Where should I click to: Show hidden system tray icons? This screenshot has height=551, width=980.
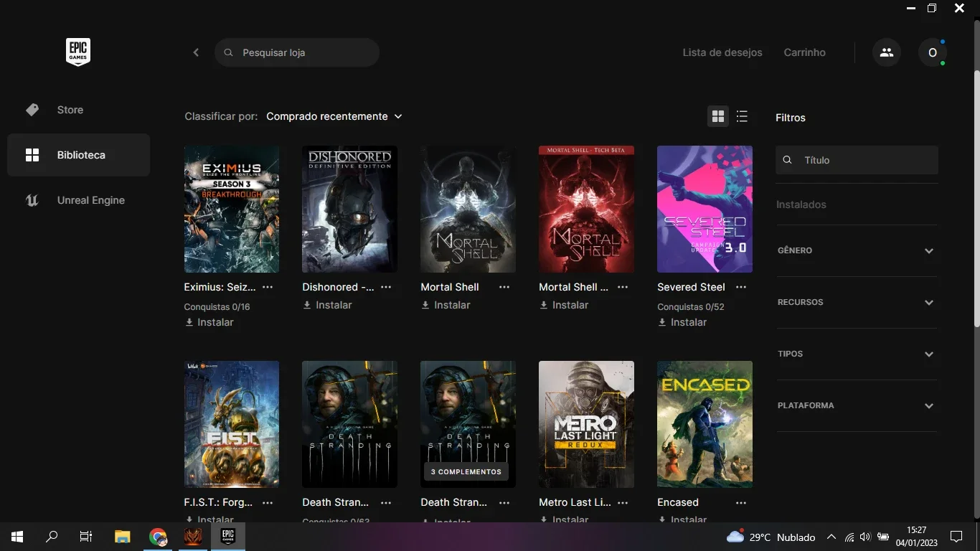coord(831,537)
